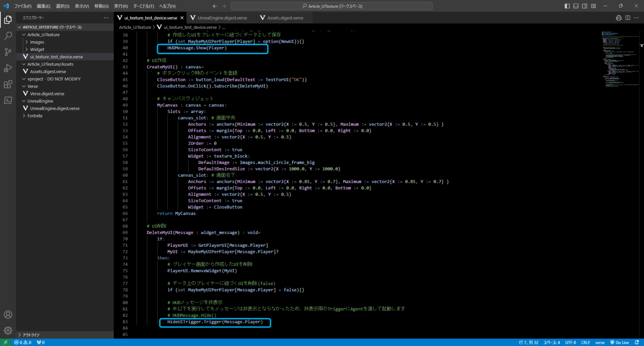The image size is (644, 346).
Task: Open the ターミナル(T) menu
Action: 143,6
